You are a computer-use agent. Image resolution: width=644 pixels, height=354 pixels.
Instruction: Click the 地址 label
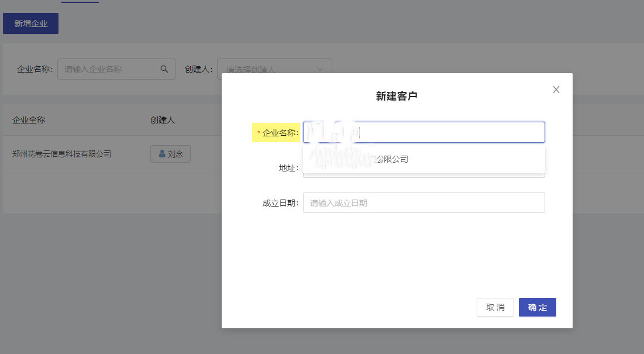(289, 168)
